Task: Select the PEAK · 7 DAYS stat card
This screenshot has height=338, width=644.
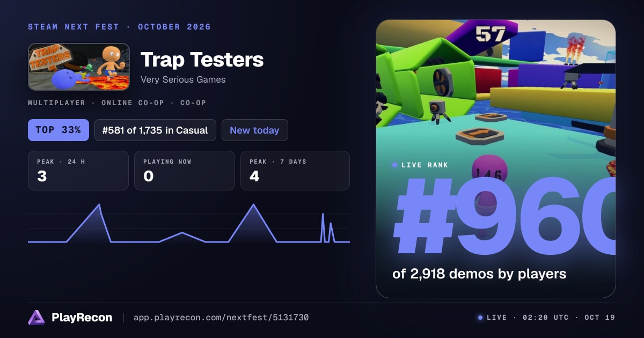Action: [x=295, y=171]
